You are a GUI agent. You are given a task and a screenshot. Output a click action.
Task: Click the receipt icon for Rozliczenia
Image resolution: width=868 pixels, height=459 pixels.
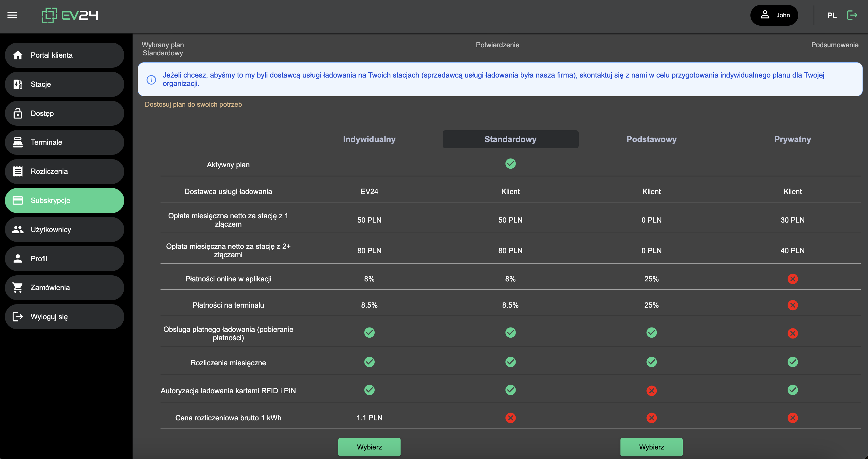click(18, 171)
